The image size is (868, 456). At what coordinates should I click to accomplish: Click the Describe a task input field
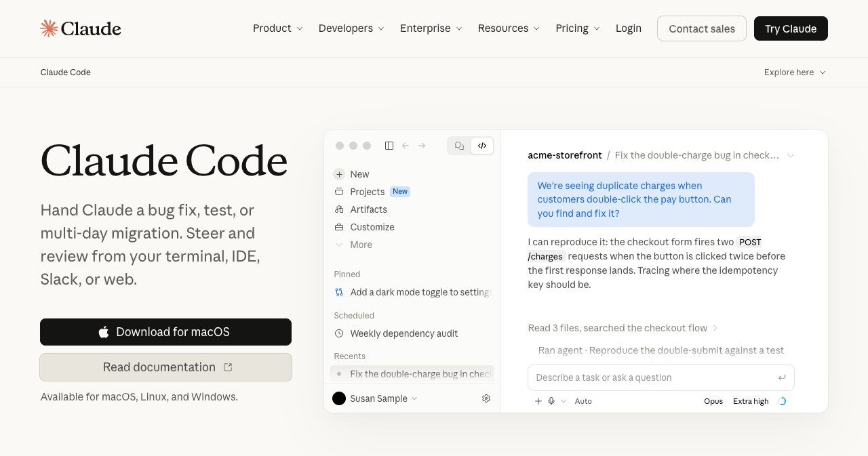pos(660,377)
